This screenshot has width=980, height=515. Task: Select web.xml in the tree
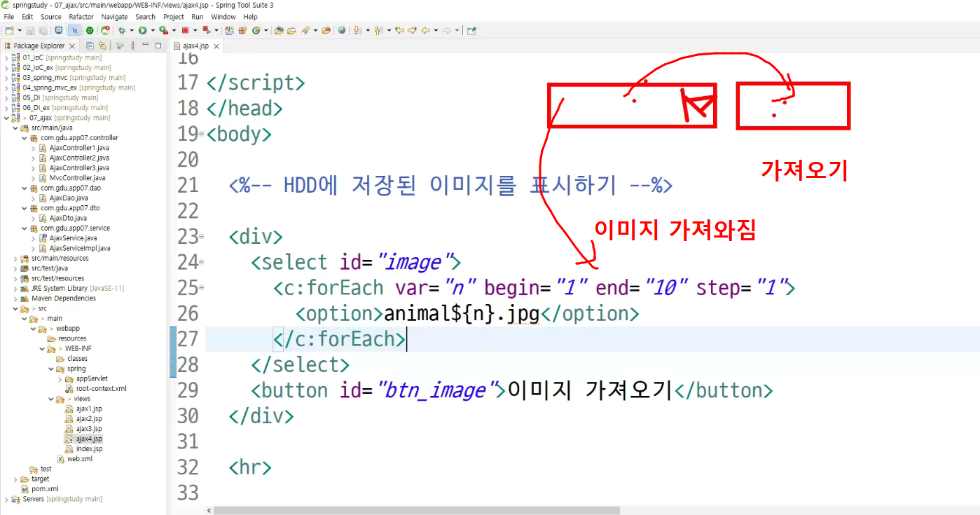click(x=79, y=459)
